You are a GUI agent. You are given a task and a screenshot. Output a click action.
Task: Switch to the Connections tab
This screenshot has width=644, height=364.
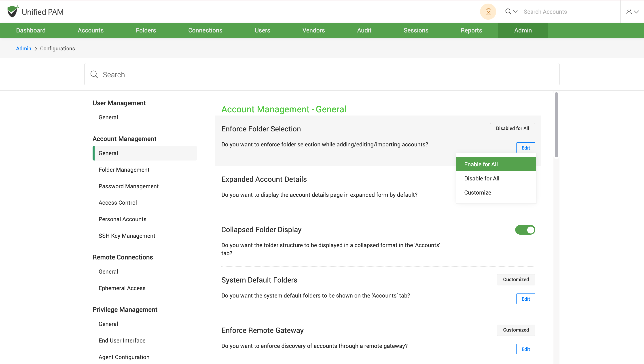point(205,30)
